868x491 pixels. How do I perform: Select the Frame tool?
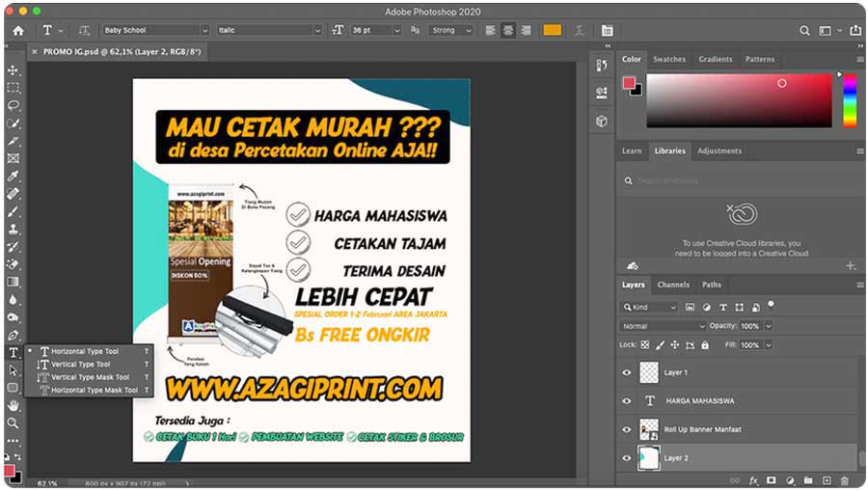point(14,158)
